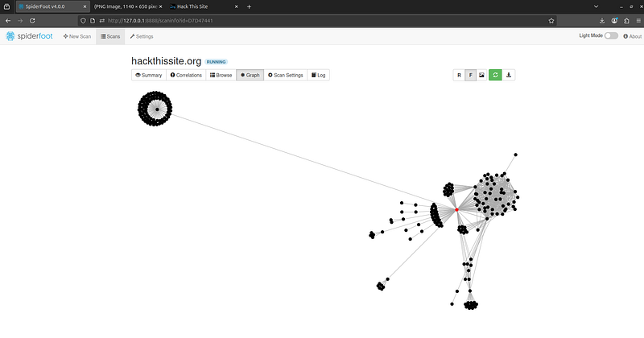Open a new browser tab with the plus

point(249,6)
